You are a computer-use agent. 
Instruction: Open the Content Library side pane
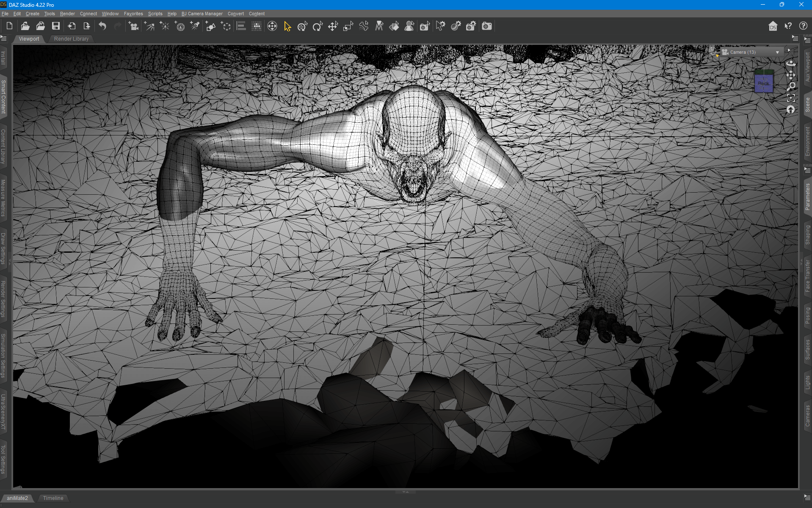[x=3, y=146]
